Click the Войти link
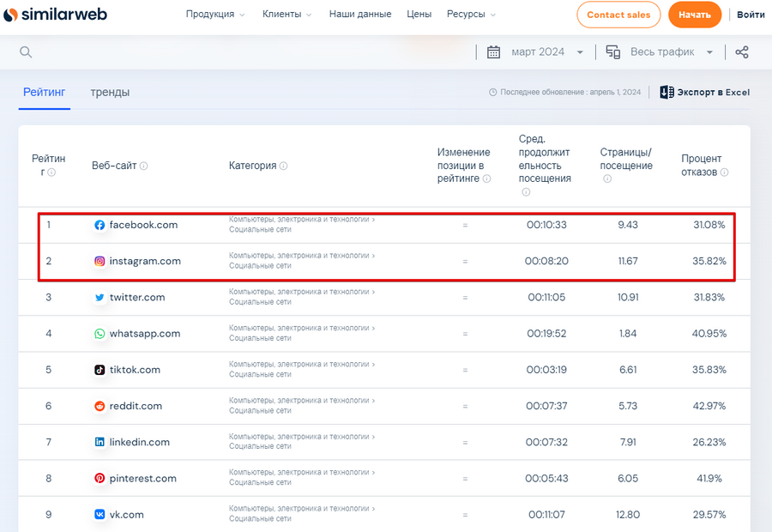The height and width of the screenshot is (532, 772). (x=751, y=15)
